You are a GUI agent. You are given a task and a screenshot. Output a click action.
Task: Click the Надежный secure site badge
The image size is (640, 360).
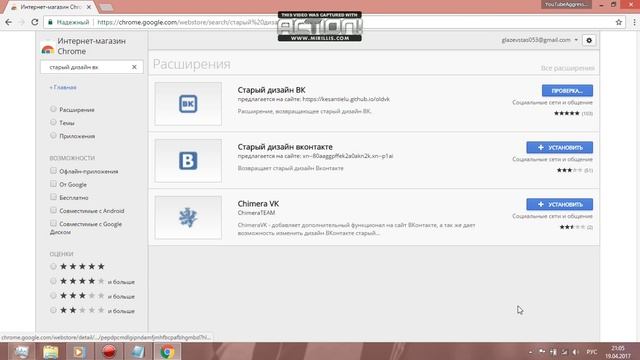click(69, 22)
